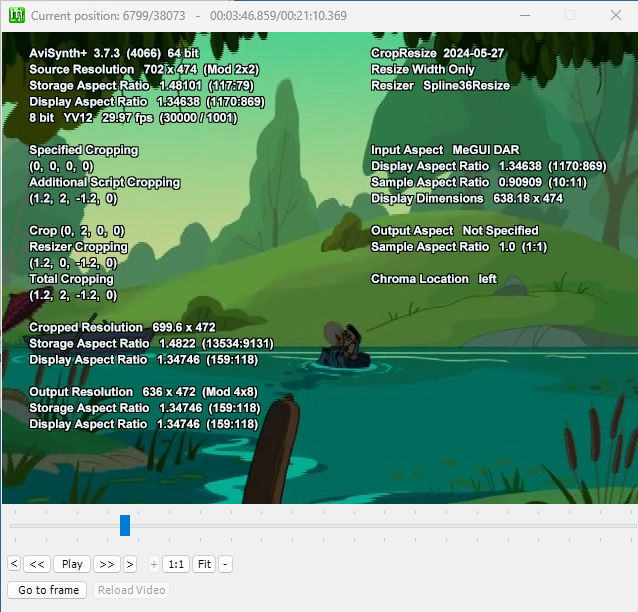Click the 'Output Resolution 636 x 472' text line
638x612 pixels.
[143, 392]
